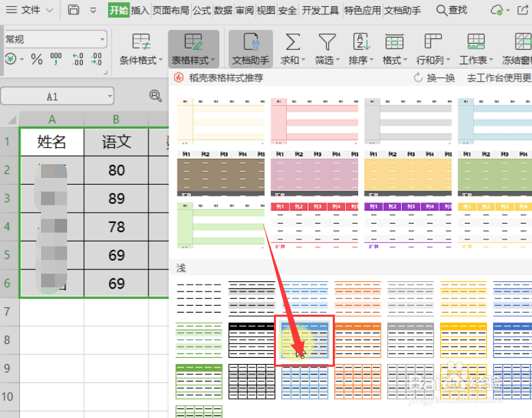Click the share export icon
532x418 pixels.
(522, 10)
